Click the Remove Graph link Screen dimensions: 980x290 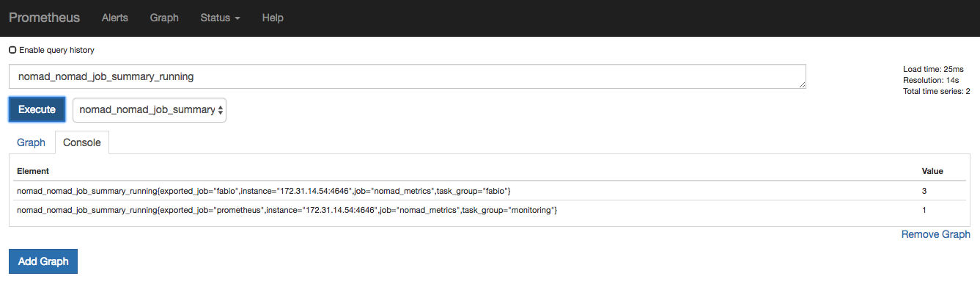pos(936,234)
